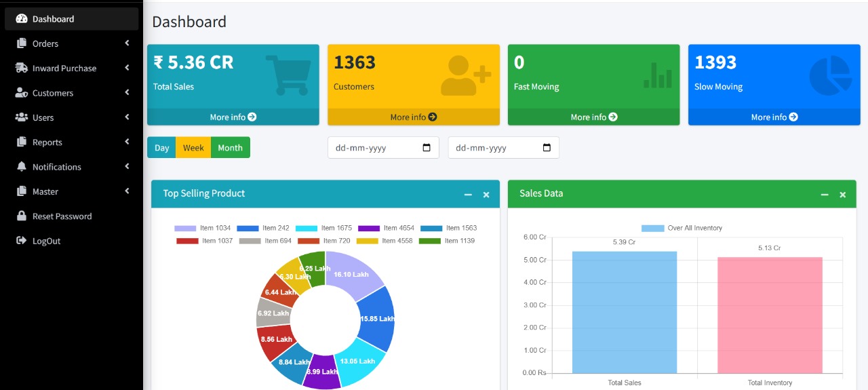Click the shopping cart icon on Total Sales card
The height and width of the screenshot is (390, 868).
click(288, 75)
